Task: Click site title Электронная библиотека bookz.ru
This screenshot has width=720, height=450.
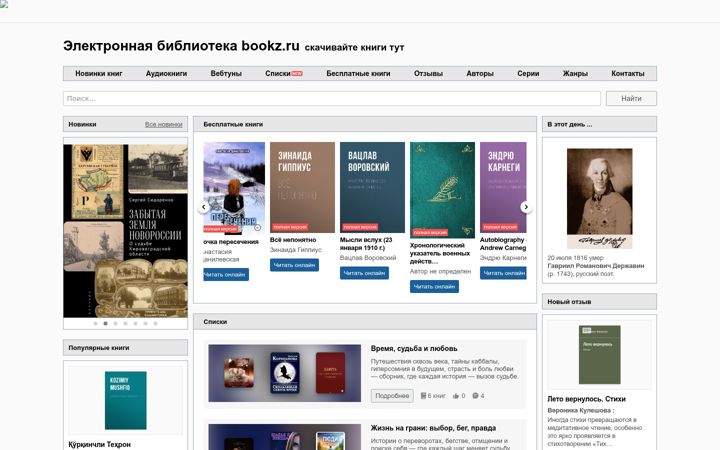Action: [x=181, y=46]
